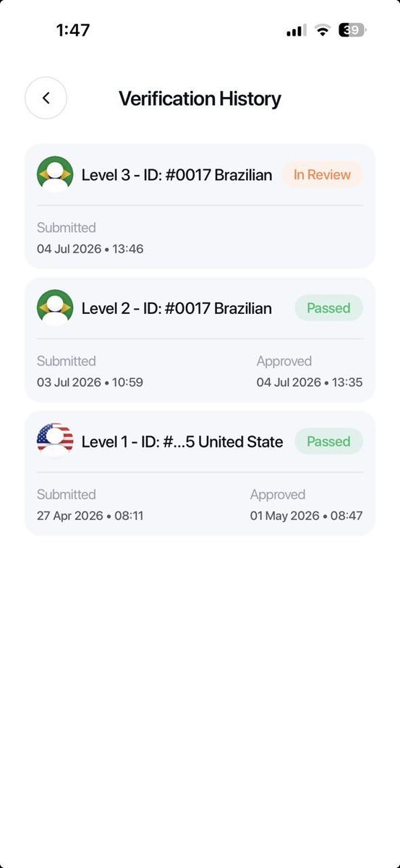
Task: Select approved date 01 May 2026 • 08:47
Action: point(307,516)
